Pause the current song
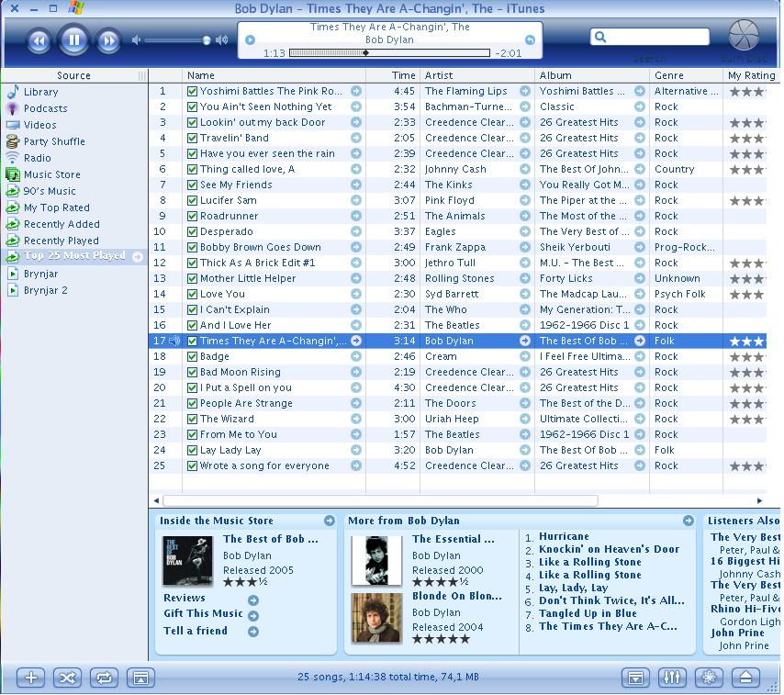 73,39
